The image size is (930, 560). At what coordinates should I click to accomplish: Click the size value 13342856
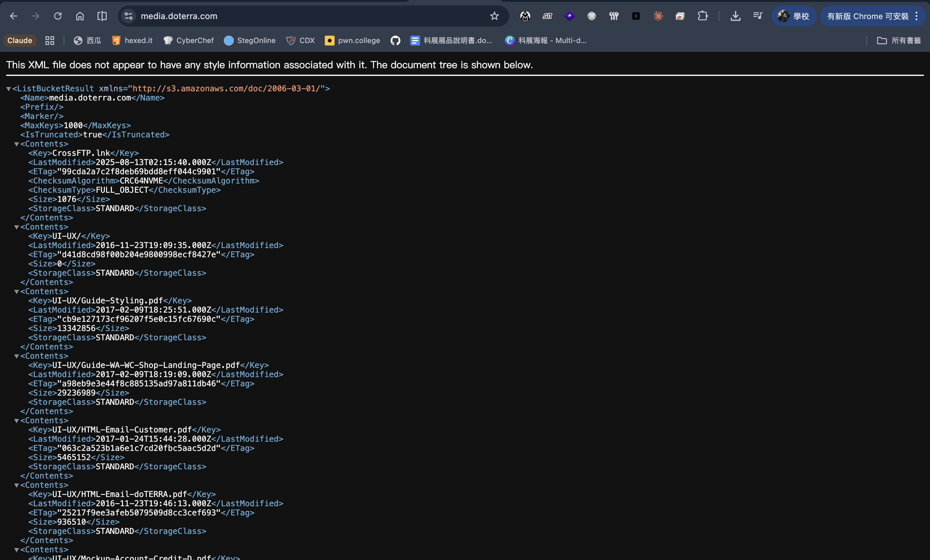pyautogui.click(x=76, y=328)
